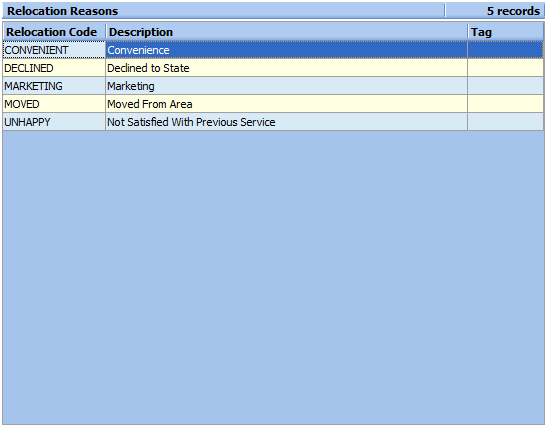This screenshot has width=547, height=427.
Task: Click the Tag cell in CONVENIENT row
Action: coord(505,50)
